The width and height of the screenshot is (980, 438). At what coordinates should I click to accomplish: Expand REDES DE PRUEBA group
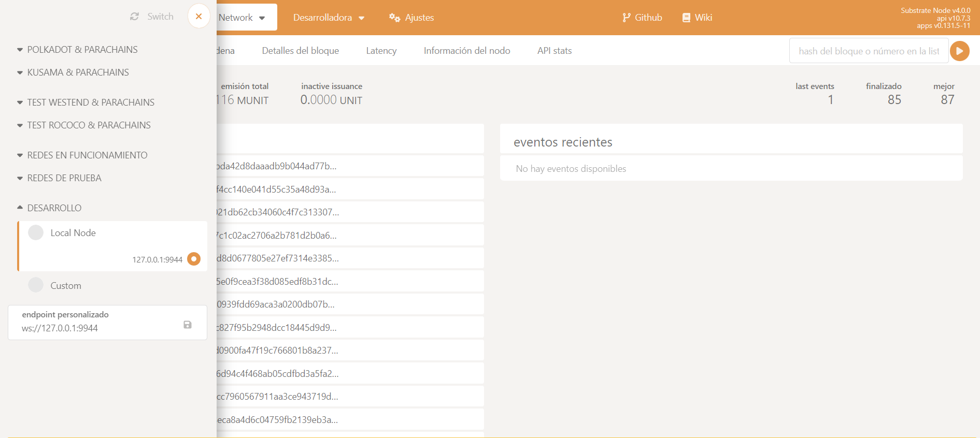click(x=59, y=178)
